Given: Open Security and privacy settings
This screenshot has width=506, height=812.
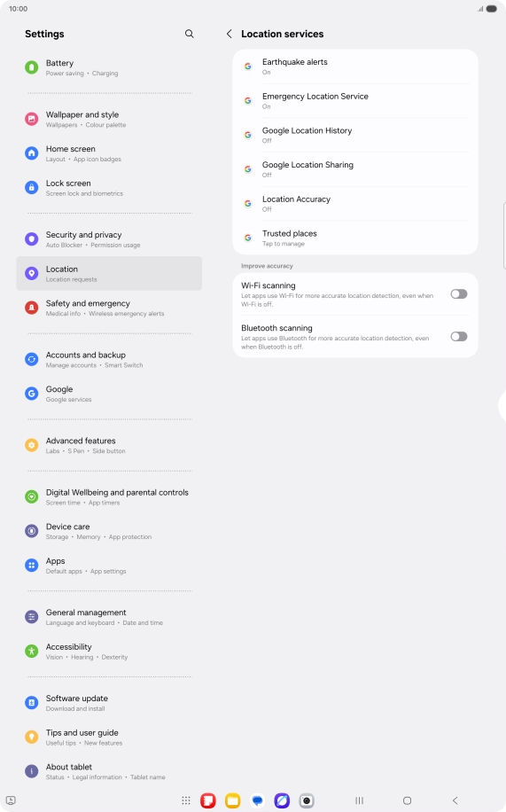Looking at the screenshot, I should pos(109,239).
